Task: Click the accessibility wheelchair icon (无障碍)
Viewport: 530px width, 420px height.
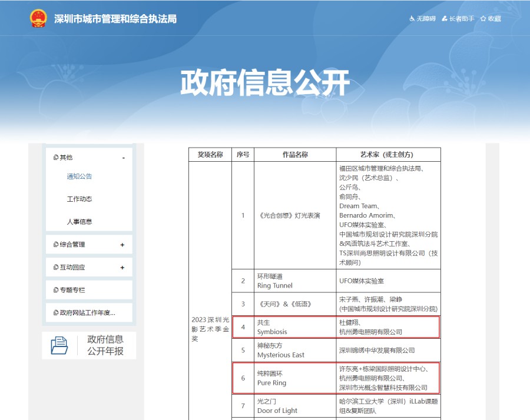Action: (412, 19)
